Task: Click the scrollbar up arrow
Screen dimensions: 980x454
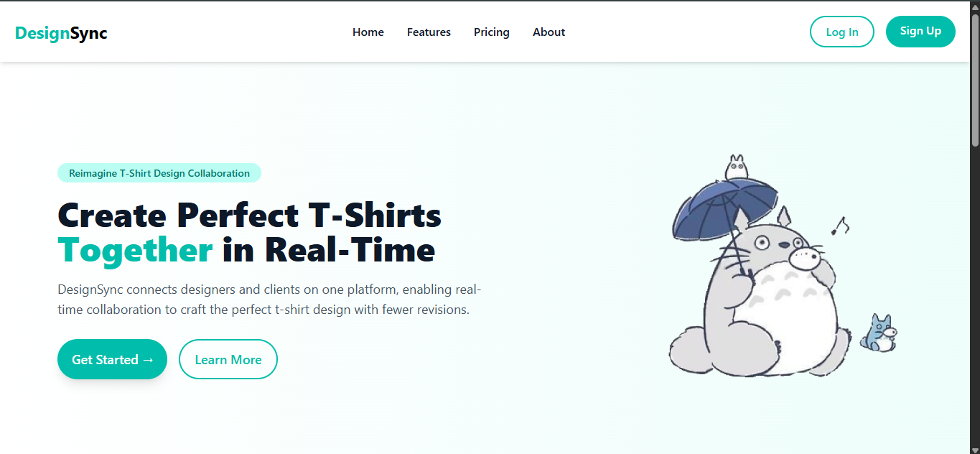Action: pos(975,6)
